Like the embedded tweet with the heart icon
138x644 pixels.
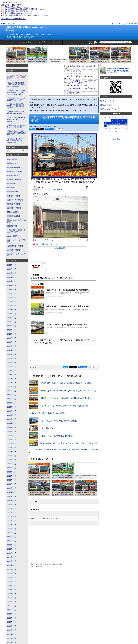click(x=34, y=244)
